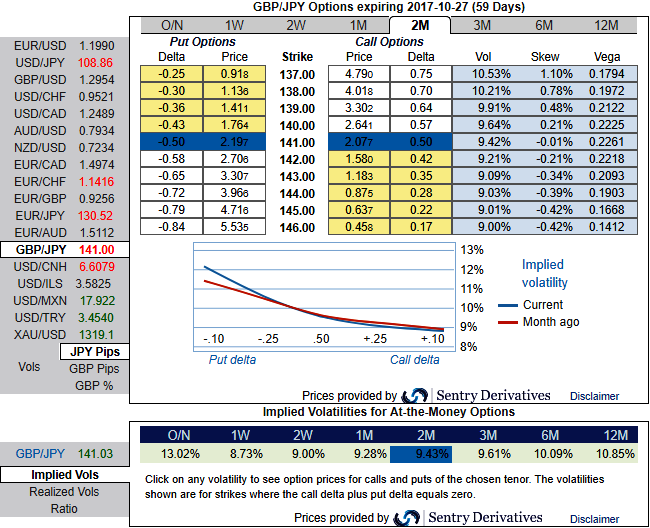Open the 2W expiry tab

click(x=296, y=25)
